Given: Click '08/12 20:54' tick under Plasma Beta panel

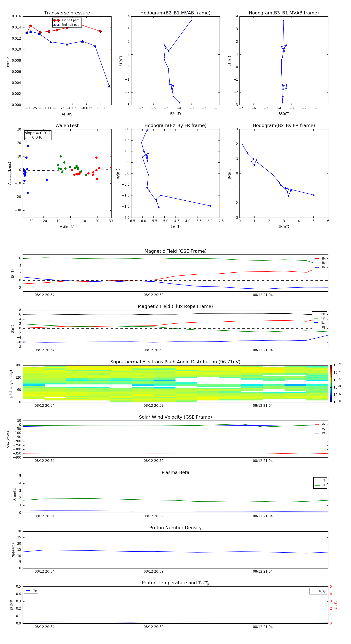Looking at the screenshot, I should pos(44,516).
